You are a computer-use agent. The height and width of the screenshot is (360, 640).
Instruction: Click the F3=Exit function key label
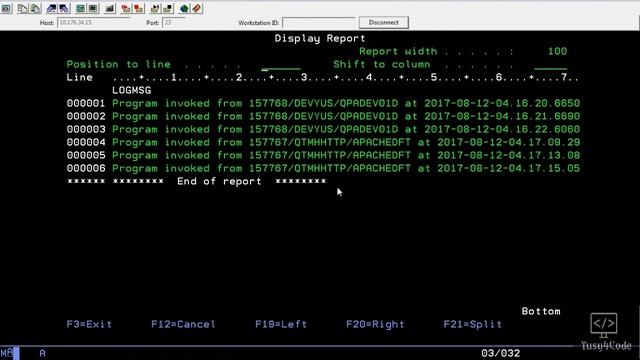(89, 324)
